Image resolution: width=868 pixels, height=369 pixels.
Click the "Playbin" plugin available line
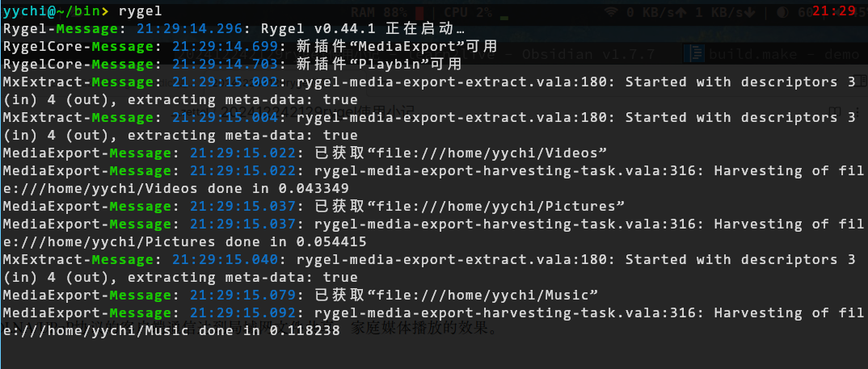pos(379,64)
